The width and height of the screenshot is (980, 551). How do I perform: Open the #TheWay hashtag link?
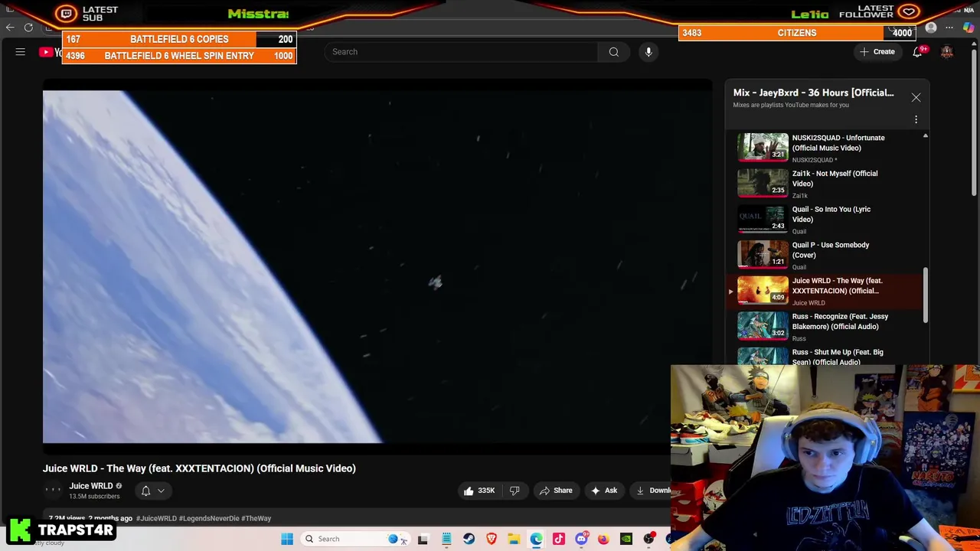256,518
